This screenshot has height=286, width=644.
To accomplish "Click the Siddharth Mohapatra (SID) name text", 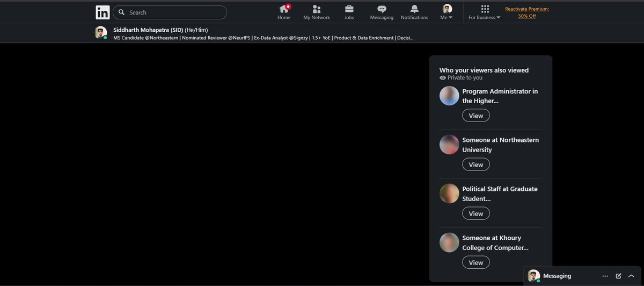I will tap(148, 30).
